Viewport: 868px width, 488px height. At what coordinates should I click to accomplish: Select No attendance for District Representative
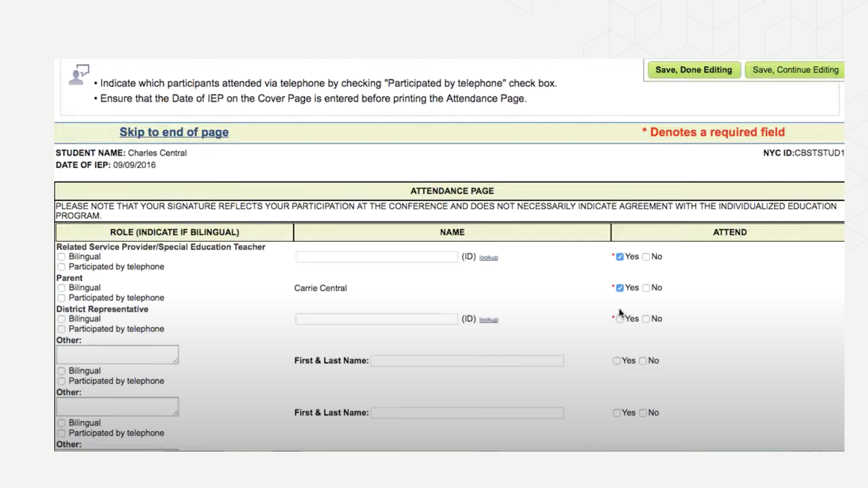(x=646, y=319)
